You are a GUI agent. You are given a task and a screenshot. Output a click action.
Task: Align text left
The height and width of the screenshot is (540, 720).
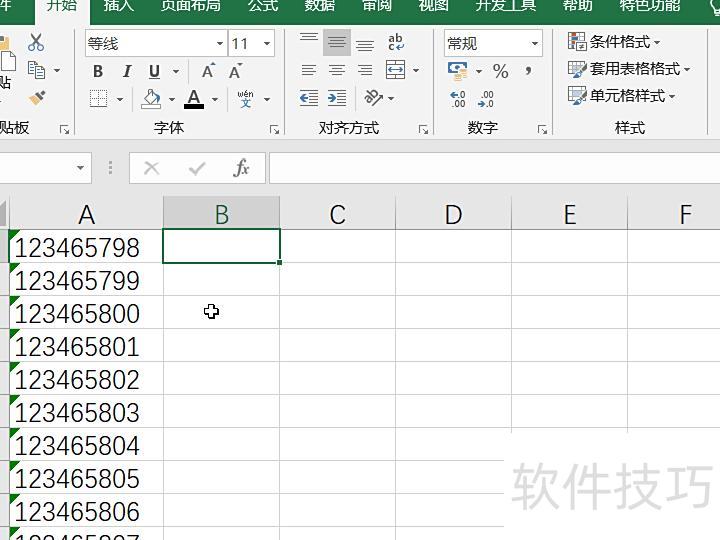(309, 70)
